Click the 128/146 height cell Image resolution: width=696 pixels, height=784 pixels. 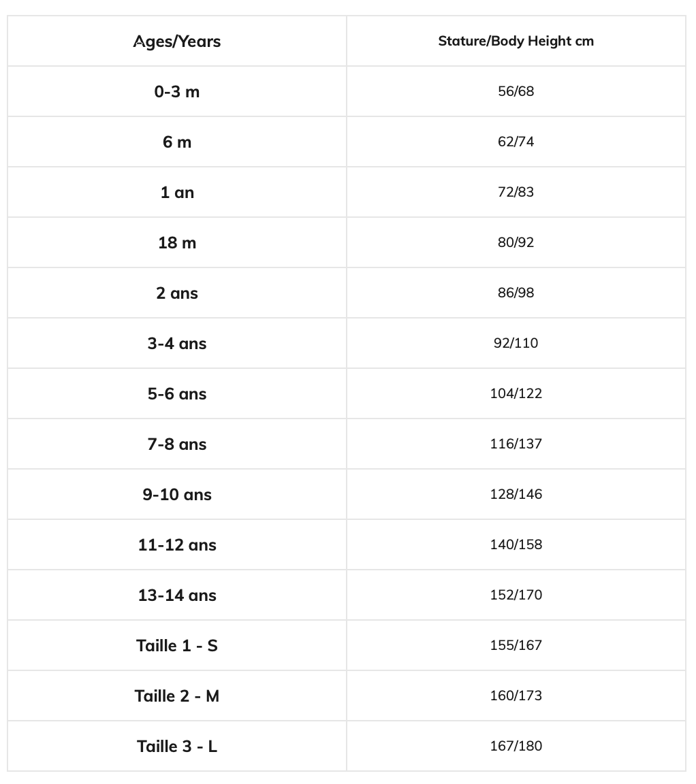point(516,495)
